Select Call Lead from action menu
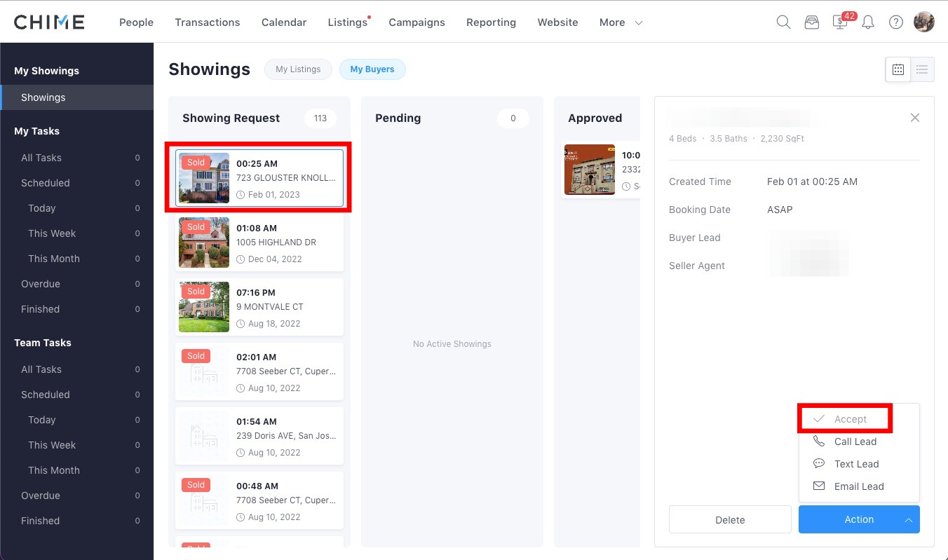Image resolution: width=948 pixels, height=560 pixels. pyautogui.click(x=855, y=442)
